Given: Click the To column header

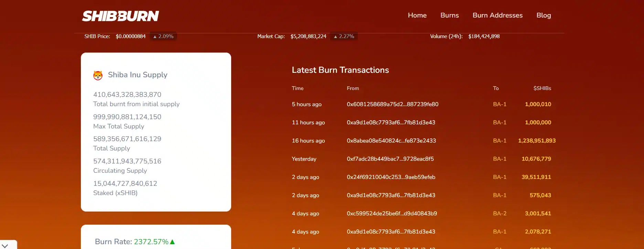Looking at the screenshot, I should pos(496,88).
